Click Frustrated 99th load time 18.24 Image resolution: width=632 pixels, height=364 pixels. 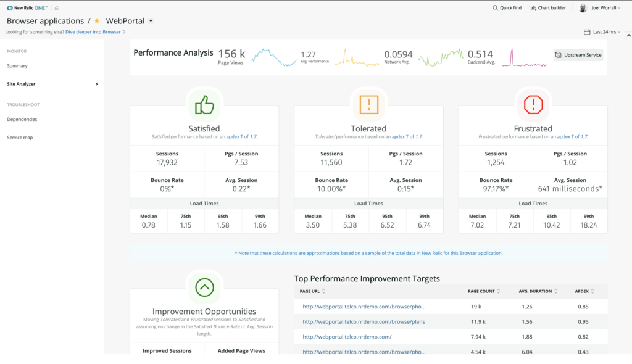(588, 225)
